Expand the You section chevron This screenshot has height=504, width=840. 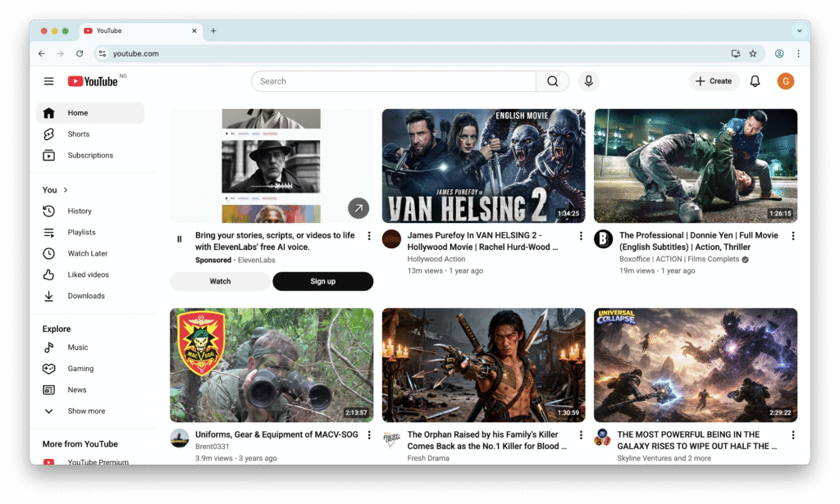(66, 190)
